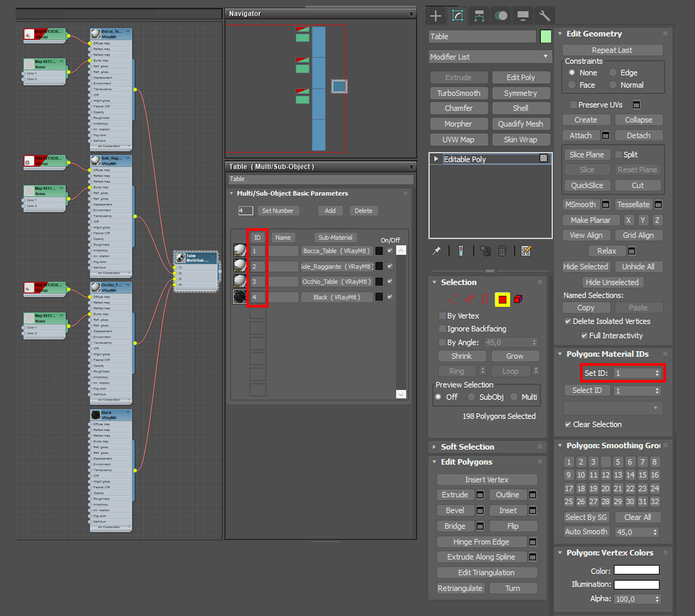The image size is (695, 616).
Task: Open the Modify command panel tab
Action: click(x=457, y=16)
